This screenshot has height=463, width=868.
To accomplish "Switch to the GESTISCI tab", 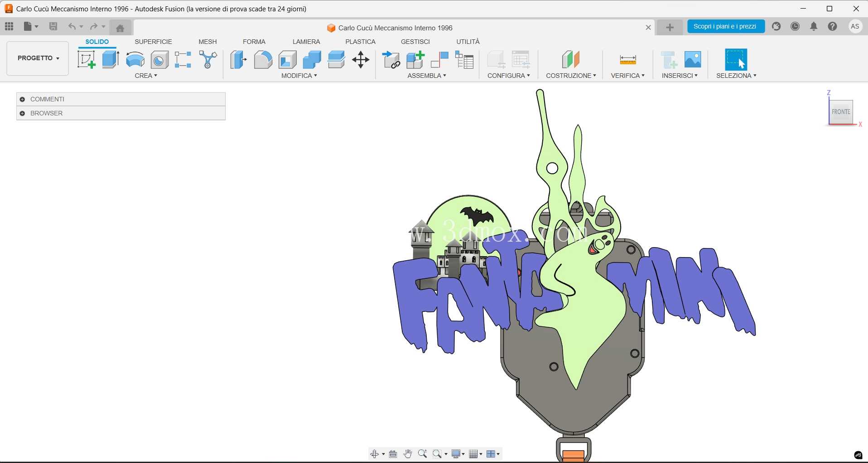I will (415, 42).
